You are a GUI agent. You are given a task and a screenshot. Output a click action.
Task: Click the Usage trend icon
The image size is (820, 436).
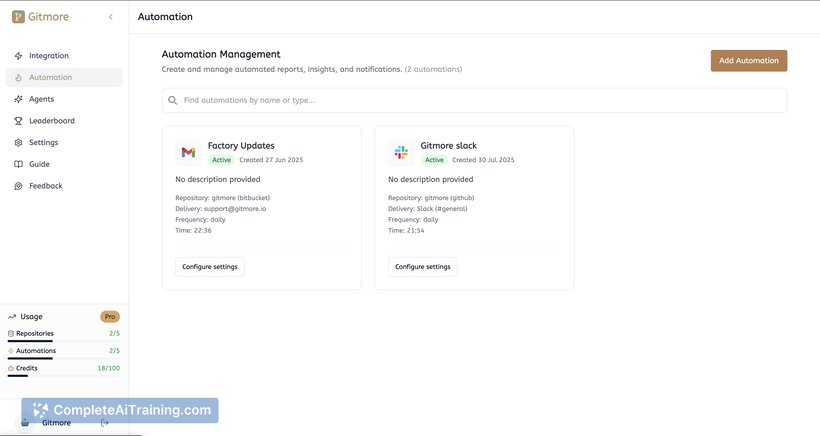[12, 317]
